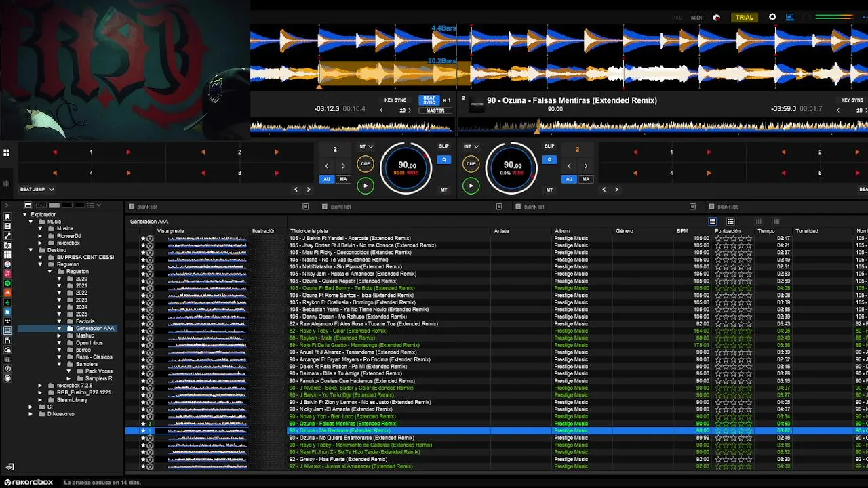The height and width of the screenshot is (488, 868).
Task: Switch deck 1 loop to MA manual
Action: point(343,179)
